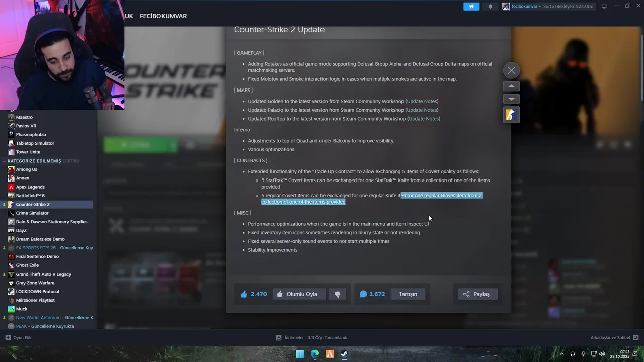Screen dimensions: 644x362
Task: Open Steam announcements megaphone icon
Action: 471,6
